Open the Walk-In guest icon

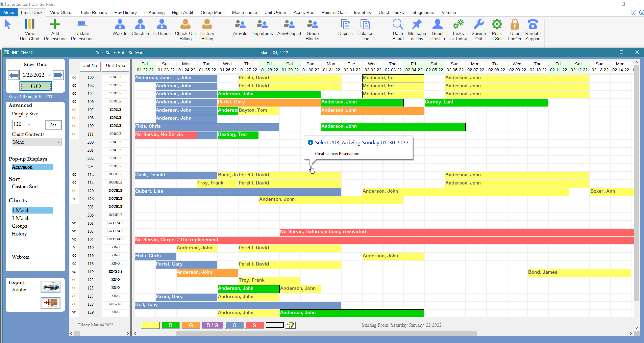coord(120,25)
